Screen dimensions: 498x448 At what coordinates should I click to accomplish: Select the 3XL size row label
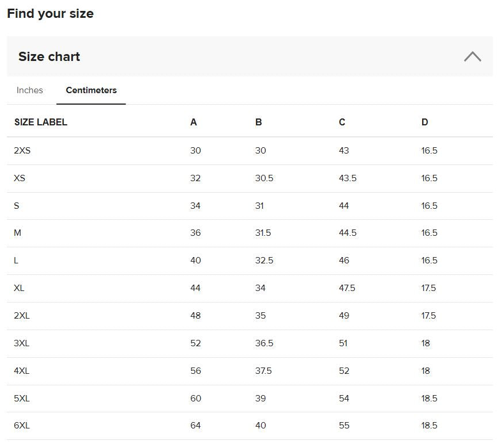point(22,343)
